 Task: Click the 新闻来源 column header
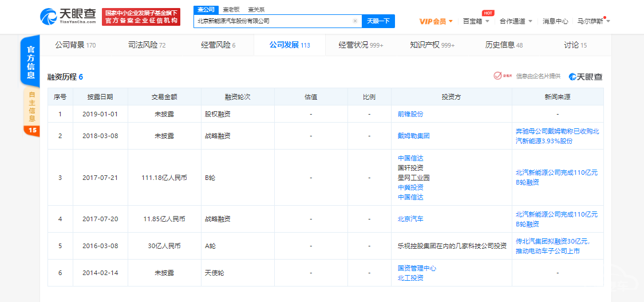(x=558, y=97)
